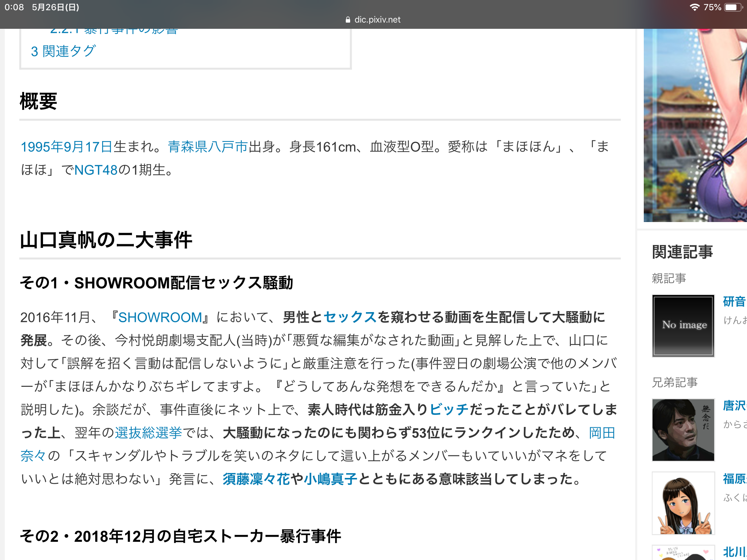Tap the battery indicator icon

[734, 7]
